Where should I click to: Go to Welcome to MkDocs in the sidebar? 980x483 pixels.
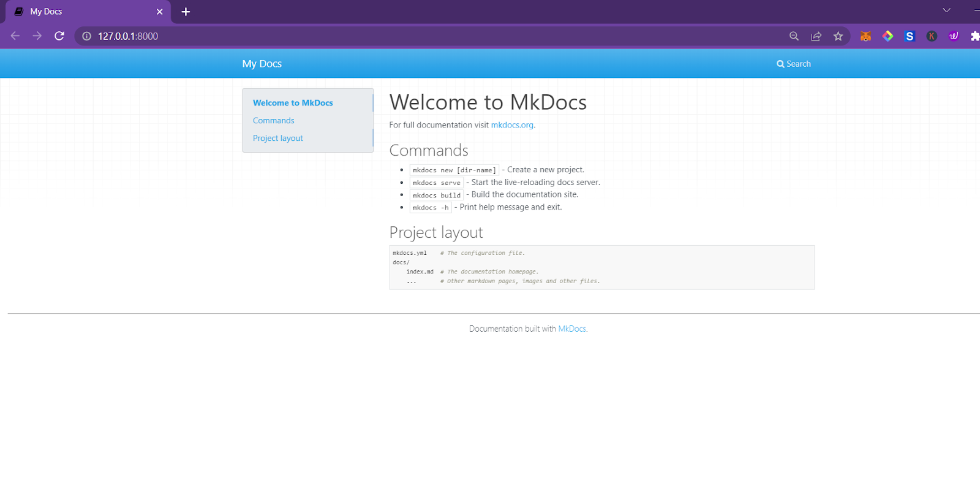coord(293,103)
